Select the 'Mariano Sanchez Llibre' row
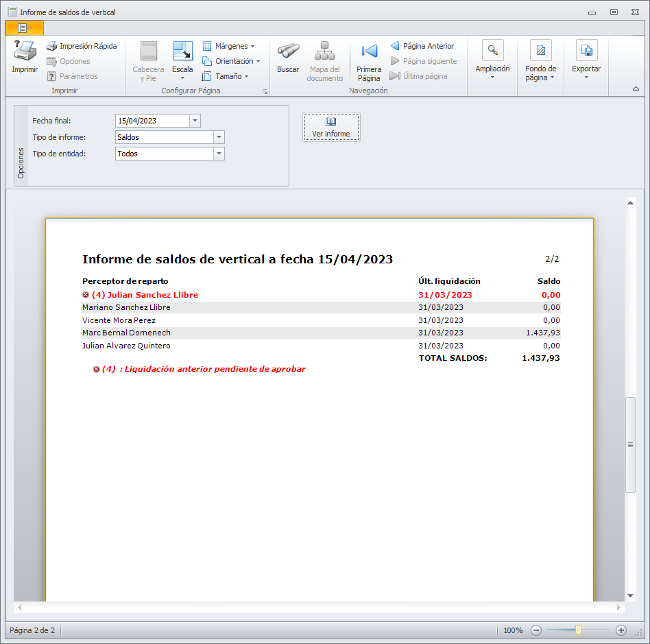Image resolution: width=650 pixels, height=644 pixels. (x=321, y=307)
